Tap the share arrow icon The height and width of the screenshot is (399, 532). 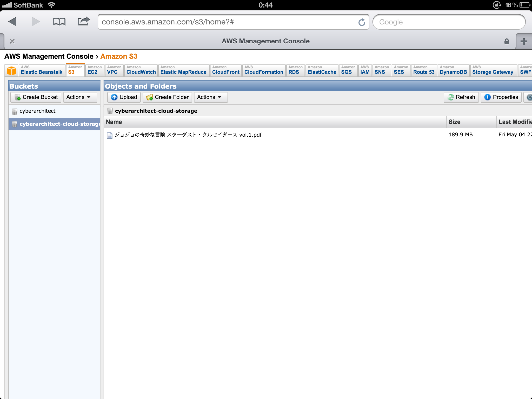tap(84, 21)
